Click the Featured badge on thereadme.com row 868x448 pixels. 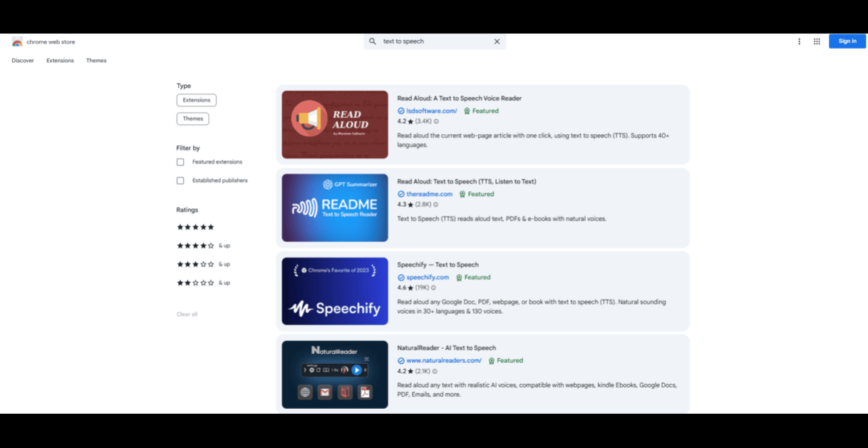[x=477, y=194]
